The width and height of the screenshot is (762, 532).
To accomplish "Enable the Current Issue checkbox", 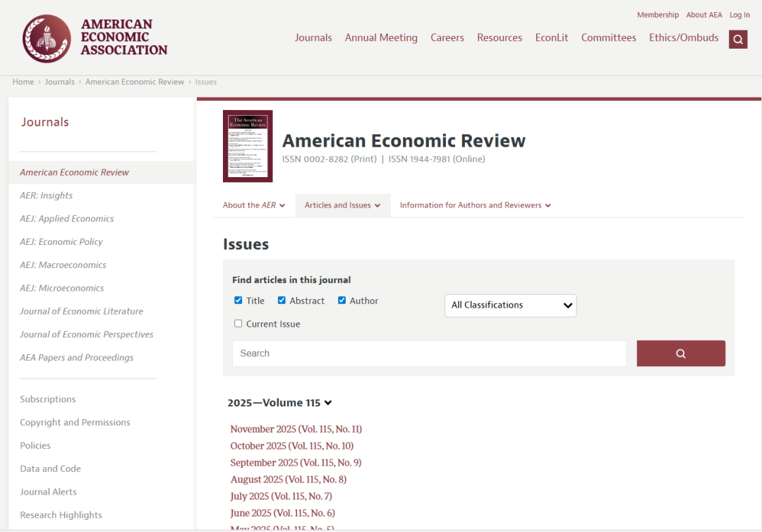I will tap(238, 324).
